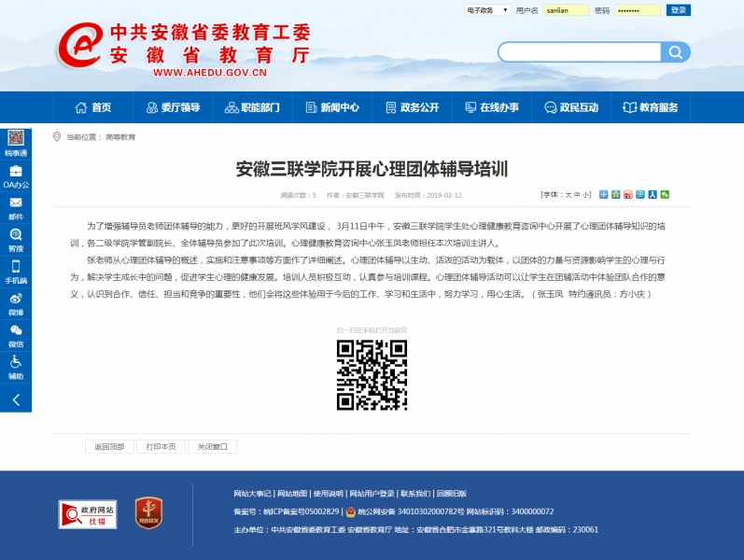Click the 登录 login button

pyautogui.click(x=679, y=10)
